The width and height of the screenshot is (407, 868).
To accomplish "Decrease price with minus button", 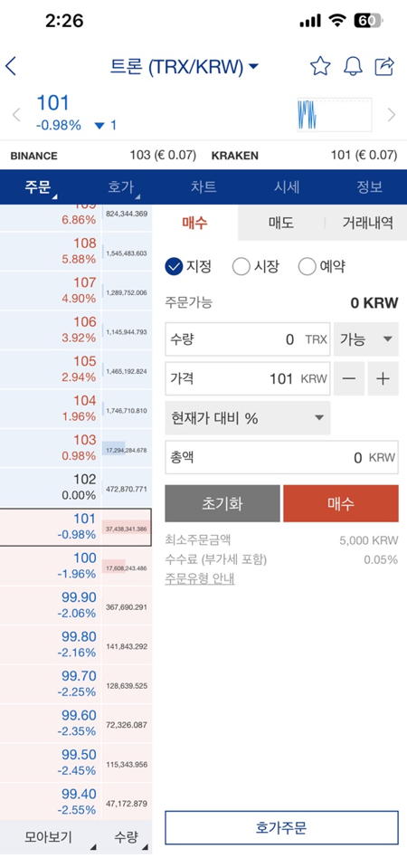I will click(349, 379).
